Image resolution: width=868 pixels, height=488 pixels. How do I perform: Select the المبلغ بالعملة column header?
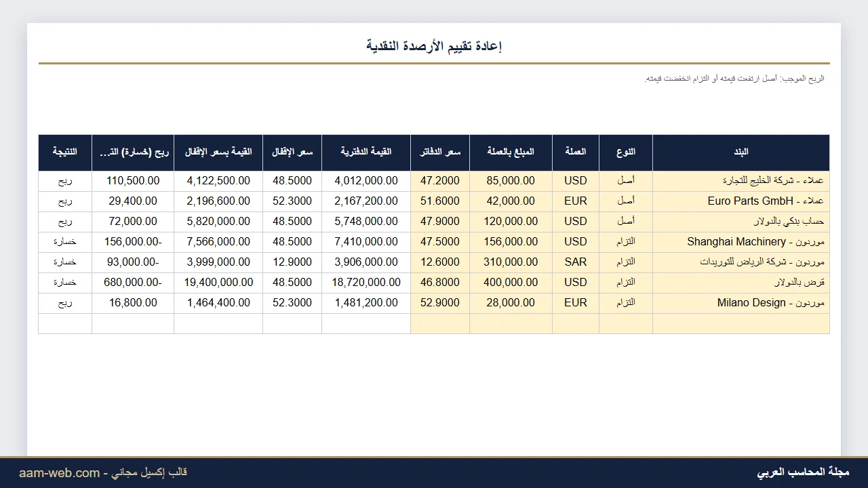point(511,152)
